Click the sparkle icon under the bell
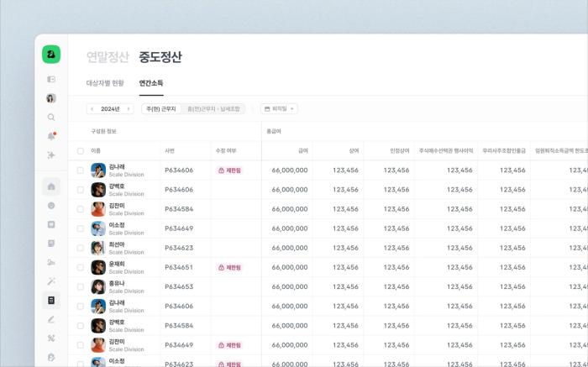The width and height of the screenshot is (588, 367). [51, 155]
